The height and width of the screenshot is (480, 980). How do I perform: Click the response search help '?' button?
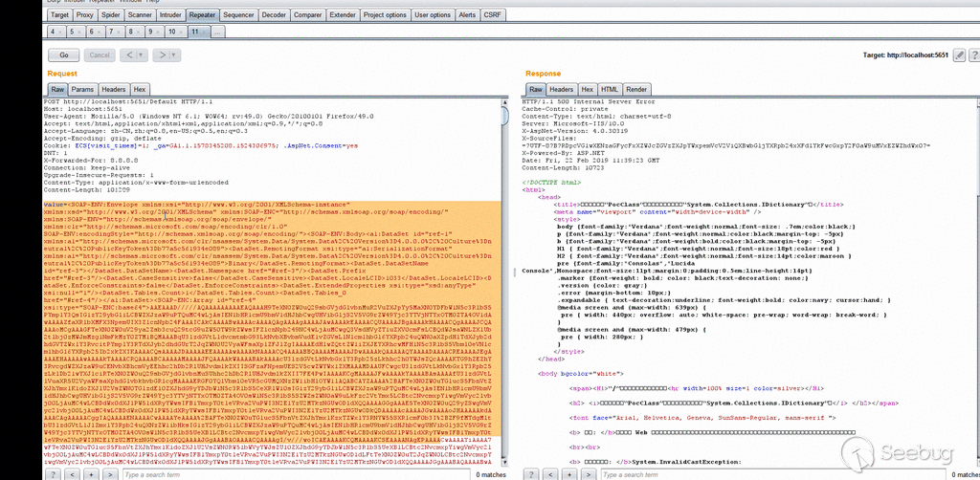pyautogui.click(x=533, y=474)
